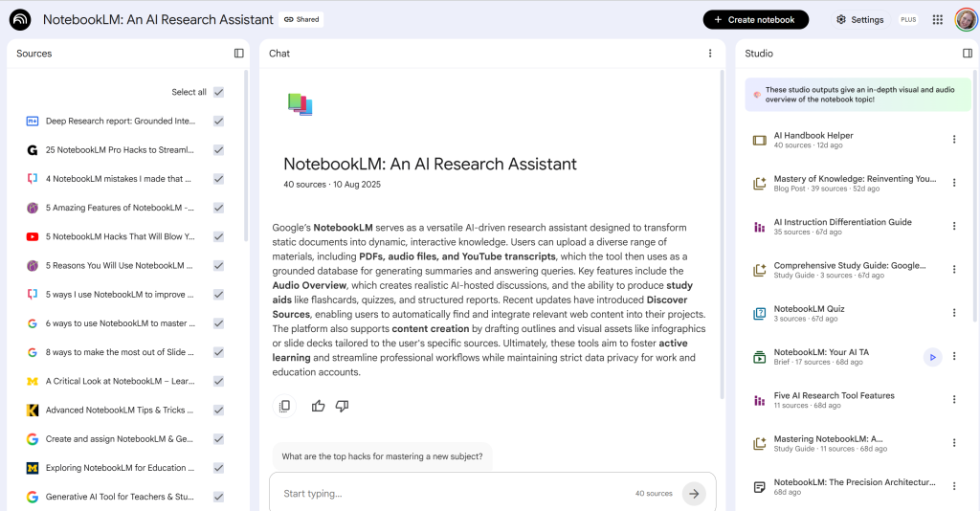Click the 40 sources indicator in chat box

coord(654,494)
